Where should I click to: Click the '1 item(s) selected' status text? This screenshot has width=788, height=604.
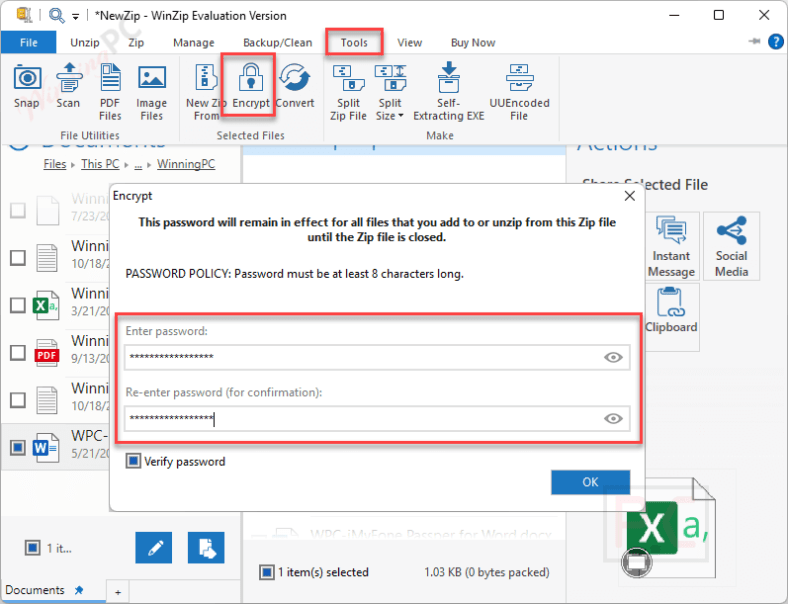point(323,572)
